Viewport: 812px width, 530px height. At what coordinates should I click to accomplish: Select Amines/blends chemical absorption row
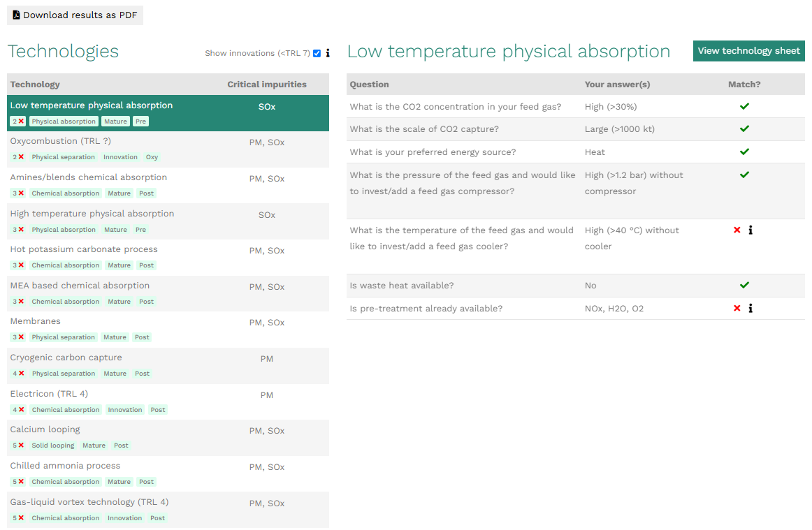click(88, 177)
